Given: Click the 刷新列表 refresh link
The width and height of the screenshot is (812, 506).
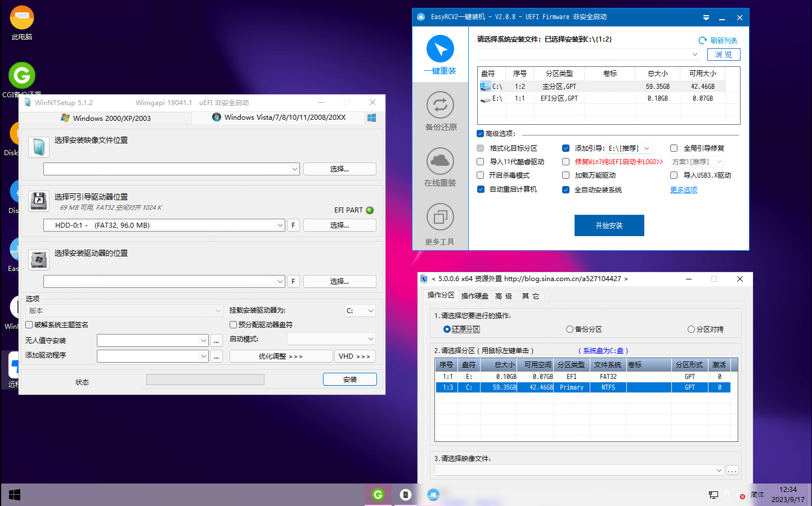Looking at the screenshot, I should (x=718, y=40).
